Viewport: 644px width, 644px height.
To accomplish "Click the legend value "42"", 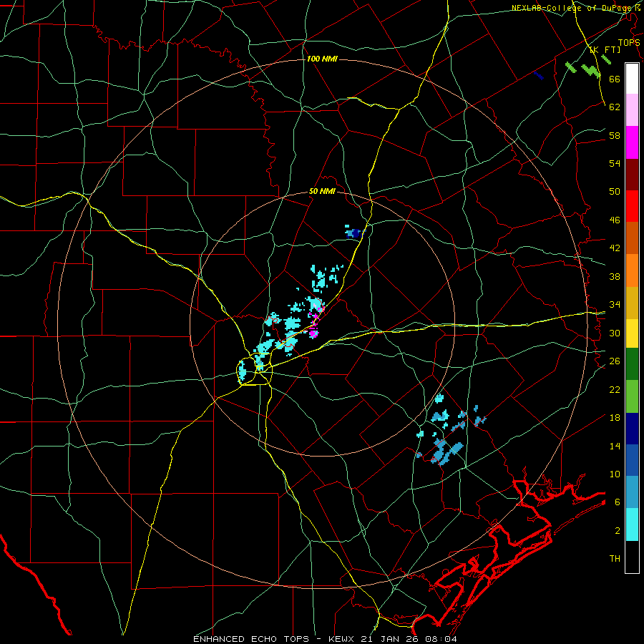I will pos(615,248).
